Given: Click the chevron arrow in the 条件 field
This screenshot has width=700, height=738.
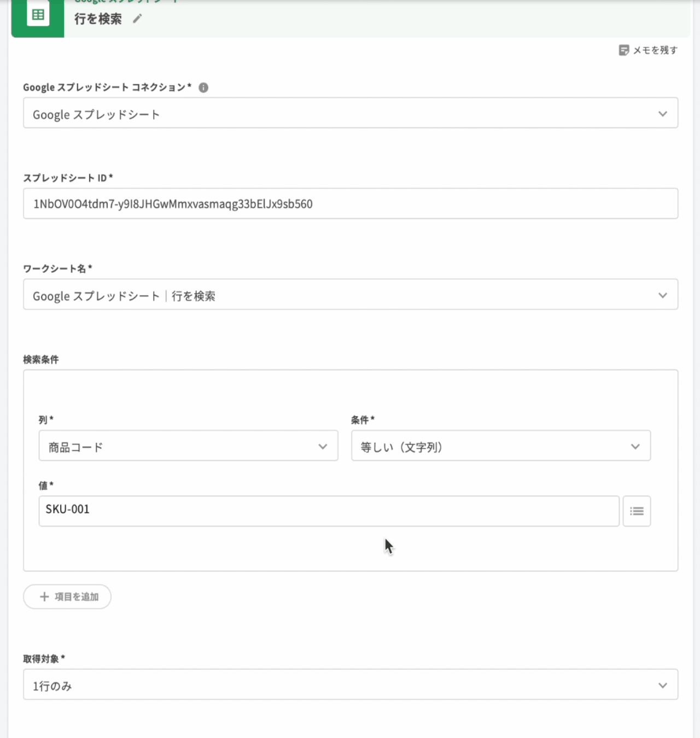Looking at the screenshot, I should point(635,447).
